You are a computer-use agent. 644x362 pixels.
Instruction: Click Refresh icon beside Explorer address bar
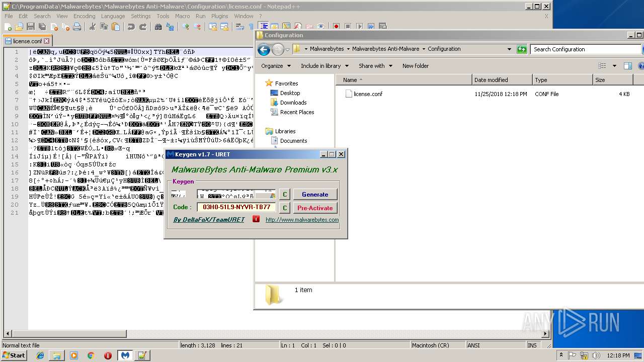(522, 49)
